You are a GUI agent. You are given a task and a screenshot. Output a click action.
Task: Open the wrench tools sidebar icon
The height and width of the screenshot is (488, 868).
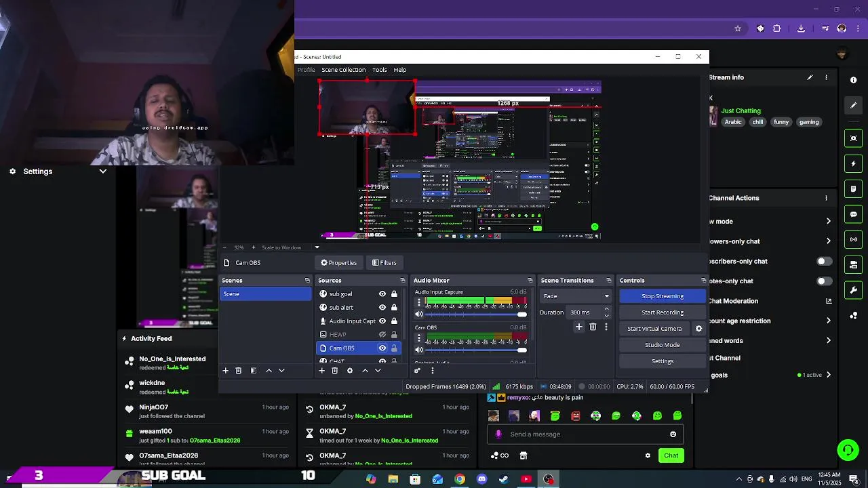(854, 290)
